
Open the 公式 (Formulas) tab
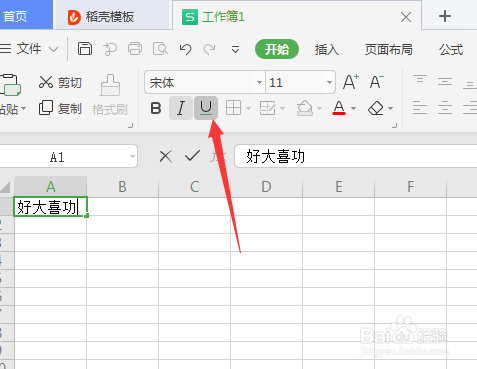[451, 50]
